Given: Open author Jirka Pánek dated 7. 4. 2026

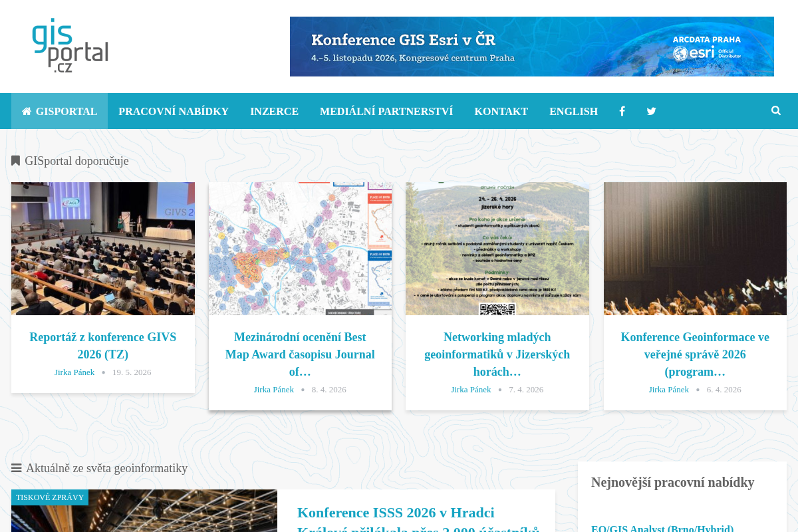Looking at the screenshot, I should (x=471, y=390).
